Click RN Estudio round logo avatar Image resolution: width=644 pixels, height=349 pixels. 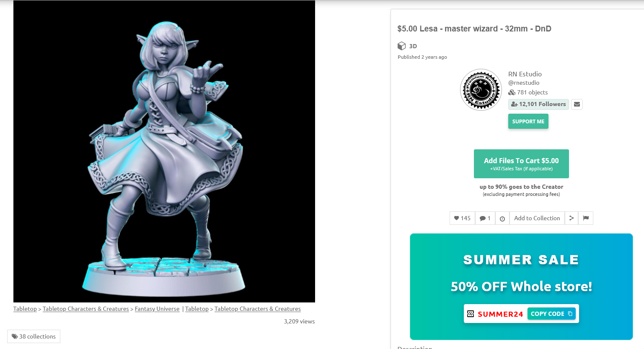point(481,90)
